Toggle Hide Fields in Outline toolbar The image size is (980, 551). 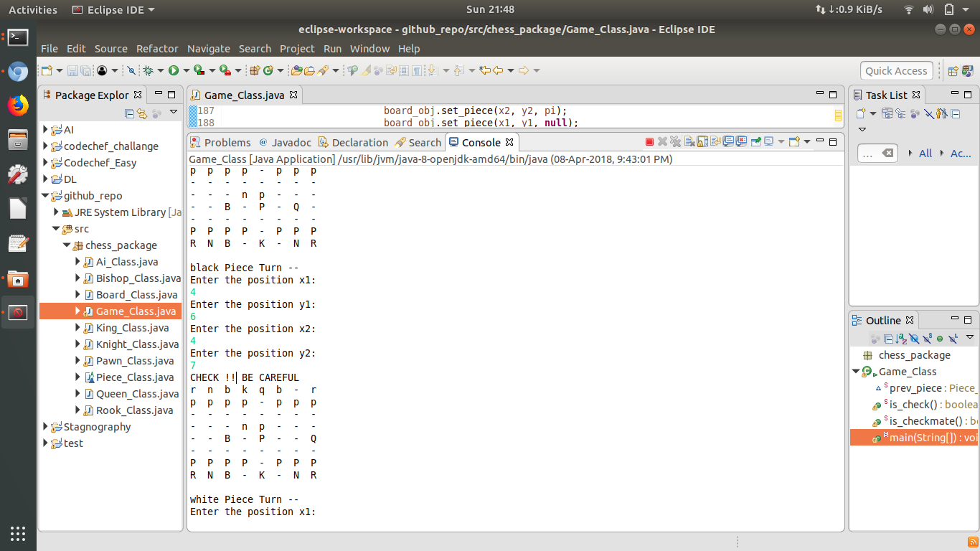[915, 339]
